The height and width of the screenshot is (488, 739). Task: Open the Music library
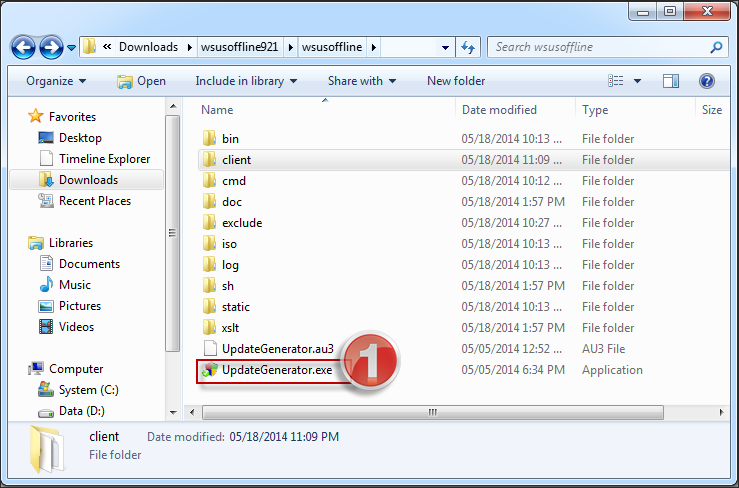click(75, 285)
